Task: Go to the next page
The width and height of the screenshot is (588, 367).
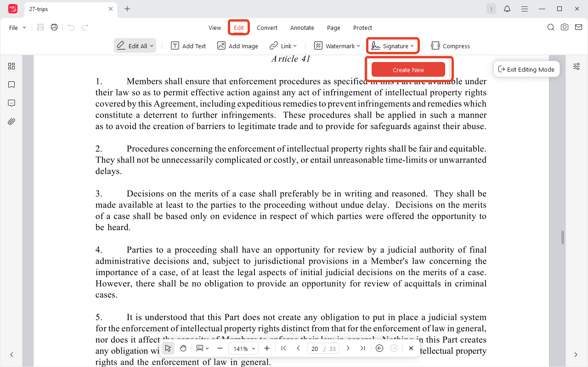Action: pos(348,348)
